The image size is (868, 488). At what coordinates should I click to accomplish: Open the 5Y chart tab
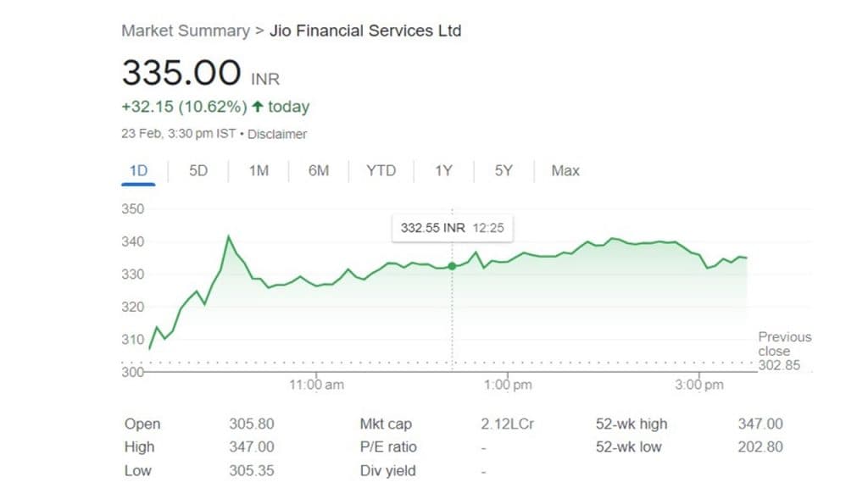pos(504,171)
